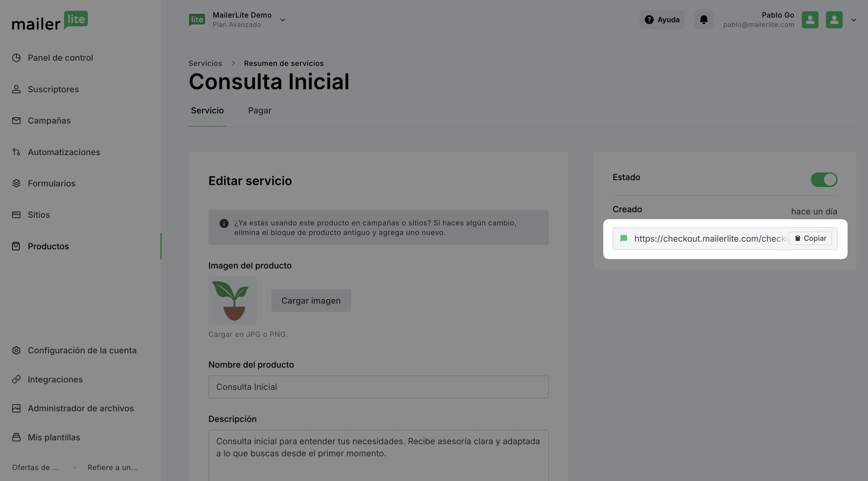This screenshot has width=868, height=481.
Task: Open user profile menu chevron
Action: 853,20
